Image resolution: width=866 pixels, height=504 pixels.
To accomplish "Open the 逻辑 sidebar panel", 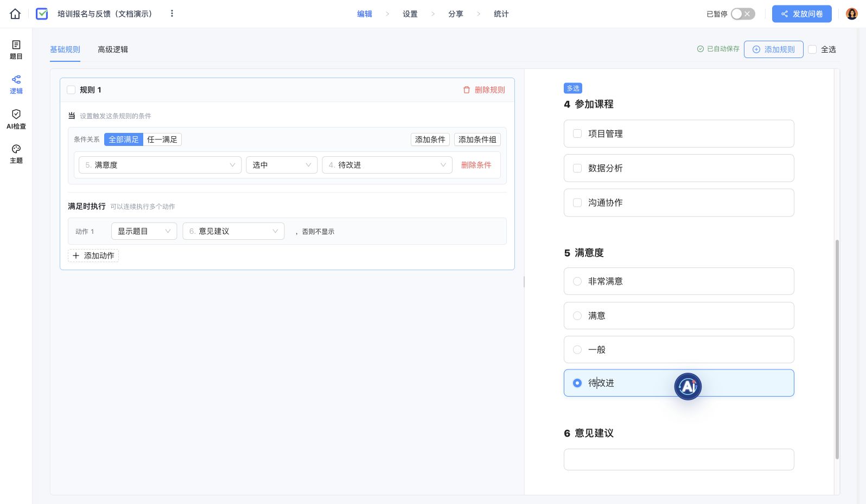I will coord(16,85).
